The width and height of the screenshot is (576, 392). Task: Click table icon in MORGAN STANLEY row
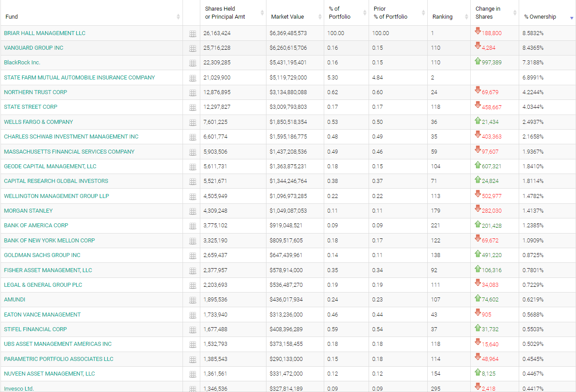[x=192, y=211]
